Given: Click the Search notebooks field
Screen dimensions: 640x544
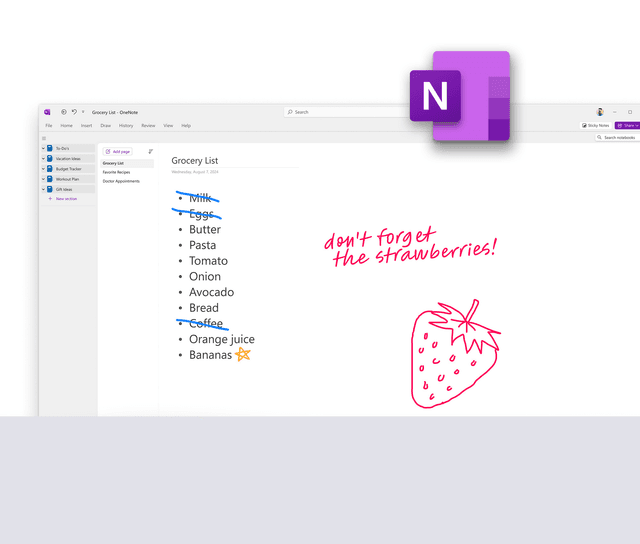Looking at the screenshot, I should click(x=618, y=138).
